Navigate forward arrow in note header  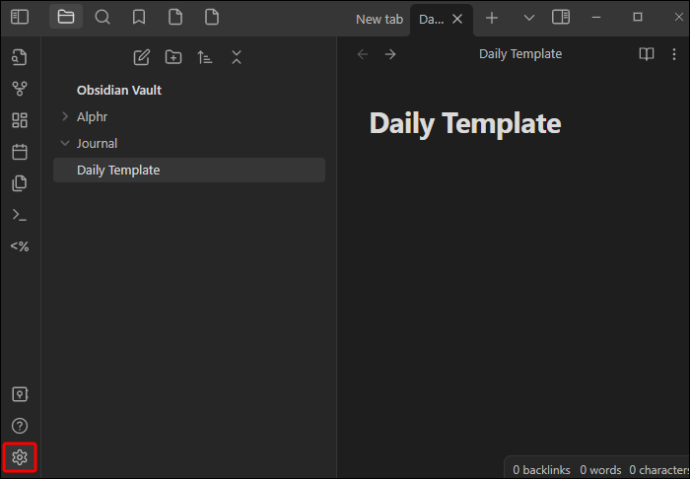pos(390,54)
